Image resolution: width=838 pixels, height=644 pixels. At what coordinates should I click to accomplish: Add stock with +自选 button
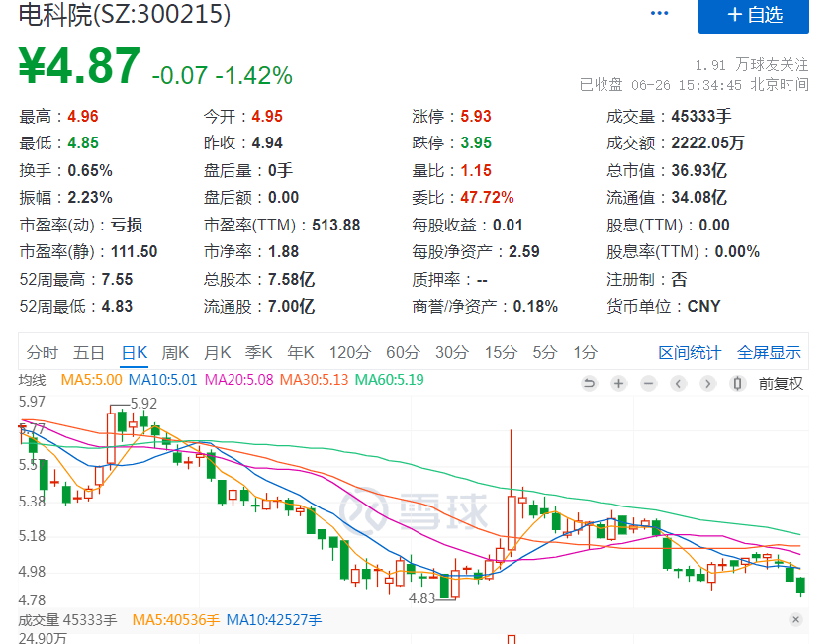click(754, 16)
